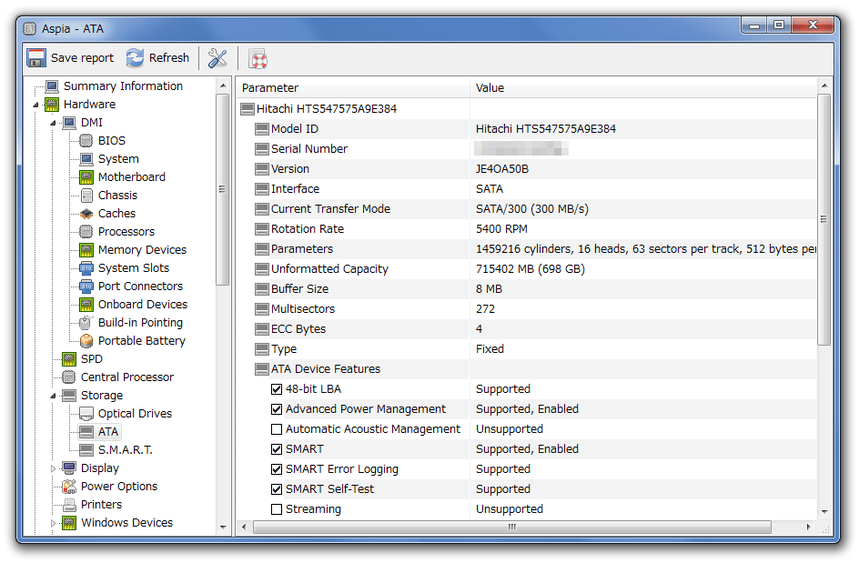This screenshot has height=563, width=859.
Task: Click the Save report button label
Action: [82, 58]
